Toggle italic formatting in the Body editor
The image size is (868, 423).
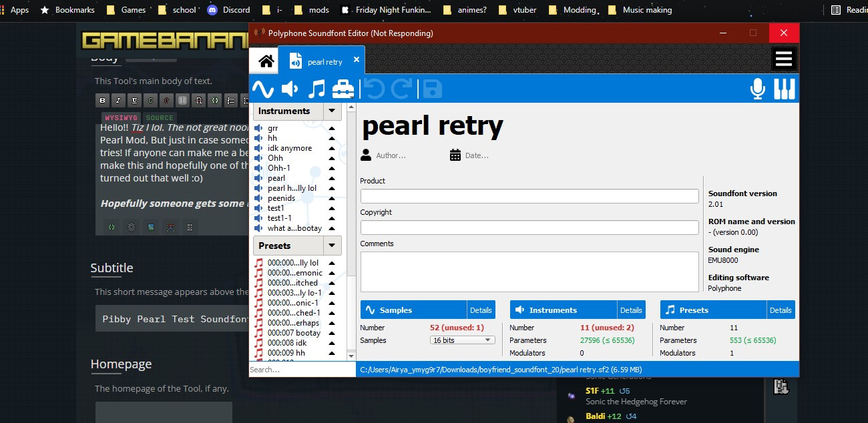[116, 100]
